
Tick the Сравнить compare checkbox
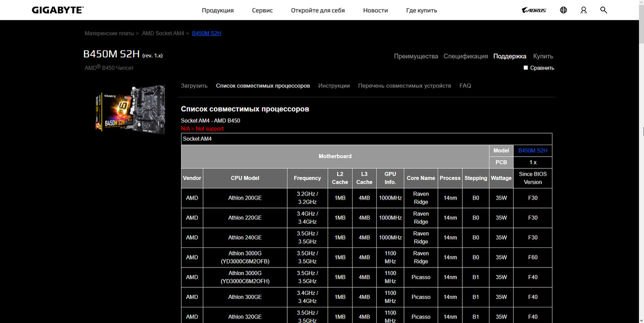(526, 68)
